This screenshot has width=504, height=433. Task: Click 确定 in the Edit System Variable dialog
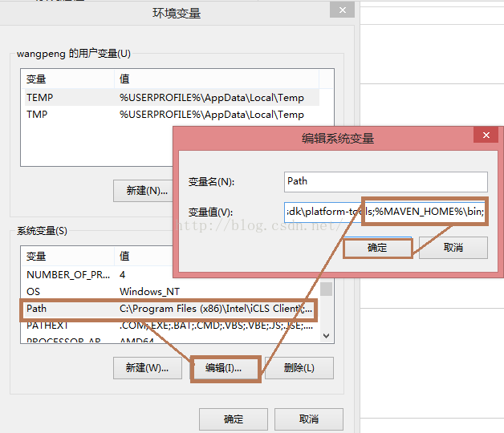[378, 248]
